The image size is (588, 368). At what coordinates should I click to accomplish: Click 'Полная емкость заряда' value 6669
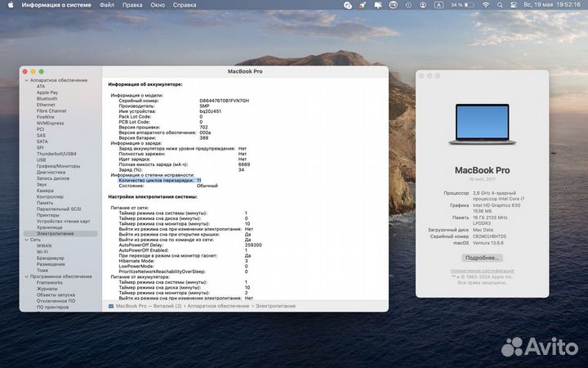coord(244,164)
